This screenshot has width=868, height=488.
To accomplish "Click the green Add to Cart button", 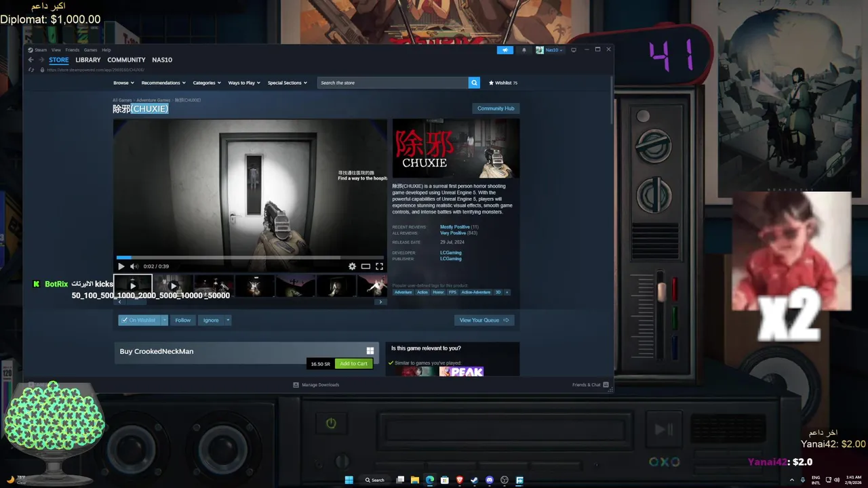I will [353, 363].
